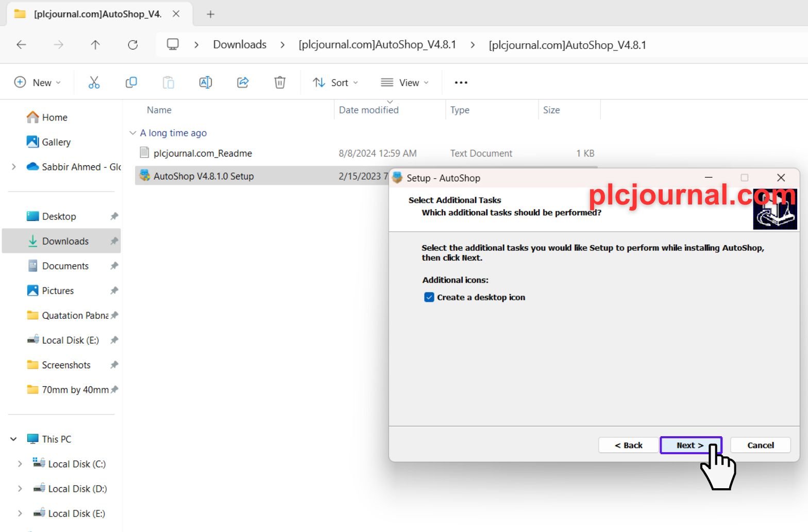Screen dimensions: 808x532
Task: Unpin Desktop using its pin icon
Action: coord(114,216)
